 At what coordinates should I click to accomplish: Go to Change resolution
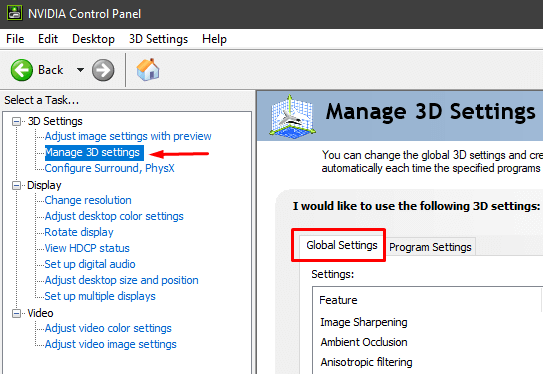tap(88, 200)
